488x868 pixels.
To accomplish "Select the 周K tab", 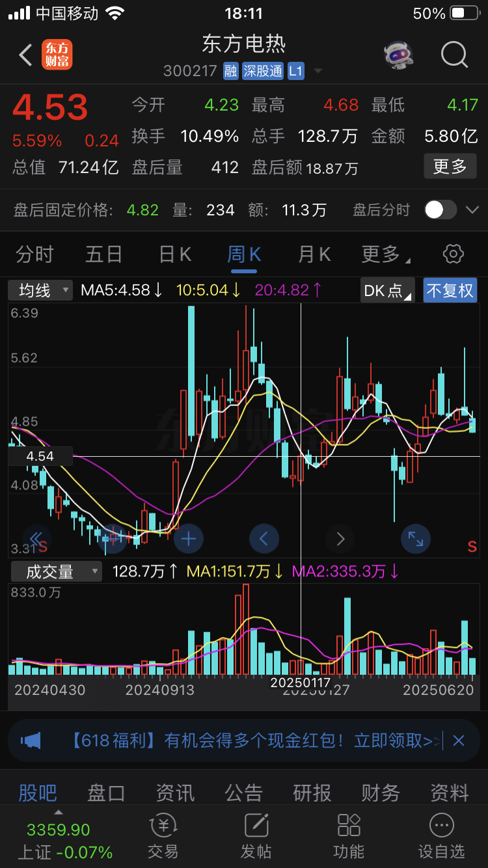I will [244, 254].
